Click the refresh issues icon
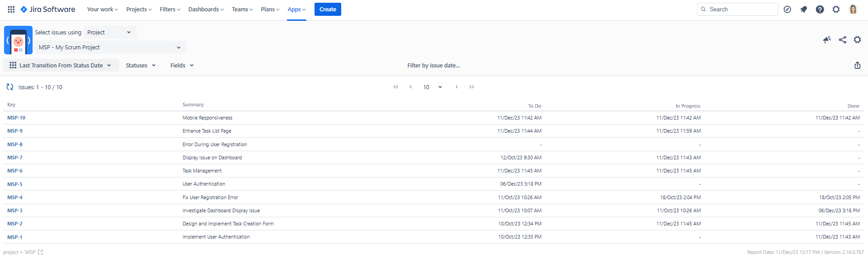 pyautogui.click(x=10, y=87)
